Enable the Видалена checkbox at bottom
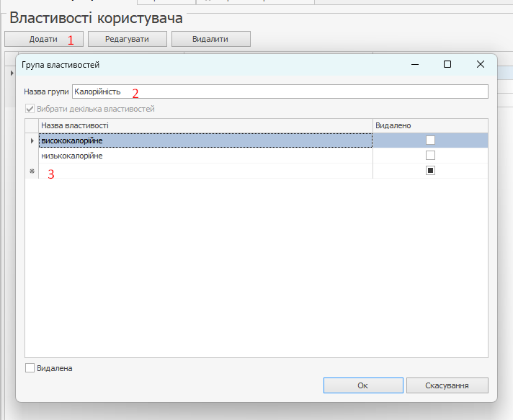Image resolution: width=513 pixels, height=420 pixels. (30, 368)
